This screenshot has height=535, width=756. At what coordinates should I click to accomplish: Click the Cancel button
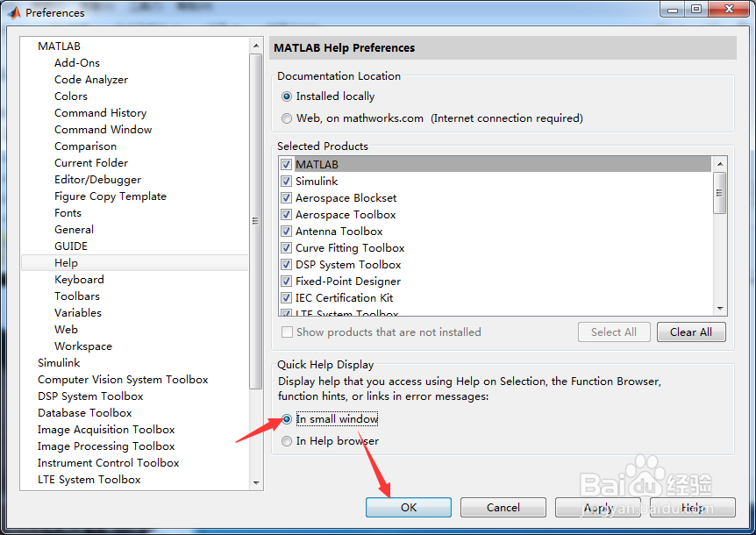tap(503, 508)
